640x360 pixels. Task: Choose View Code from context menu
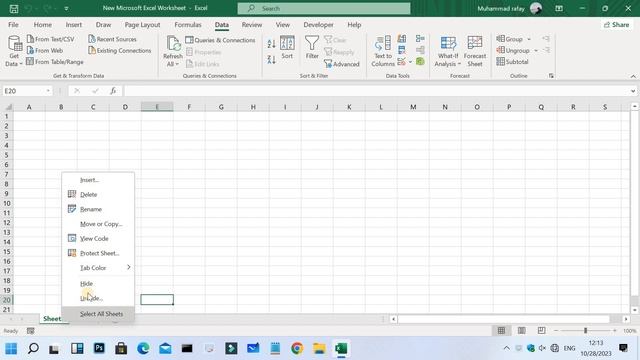pyautogui.click(x=98, y=238)
